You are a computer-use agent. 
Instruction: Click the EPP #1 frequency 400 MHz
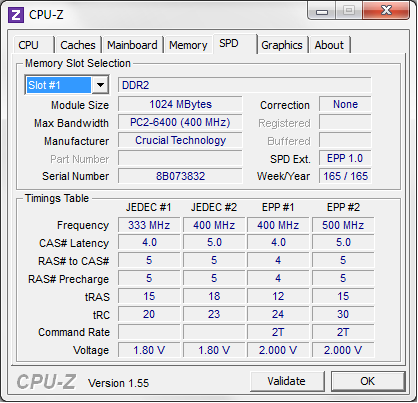[278, 225]
